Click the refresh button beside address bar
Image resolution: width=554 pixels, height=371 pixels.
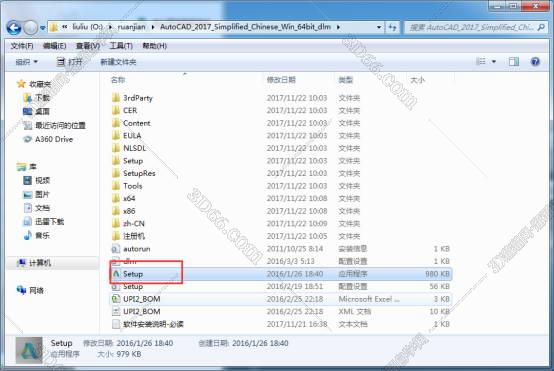point(393,27)
